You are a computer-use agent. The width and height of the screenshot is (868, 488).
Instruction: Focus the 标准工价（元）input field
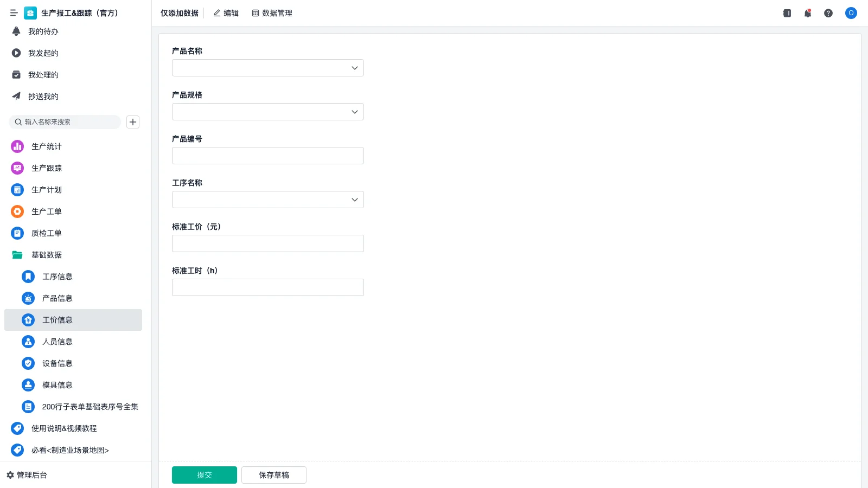(267, 243)
